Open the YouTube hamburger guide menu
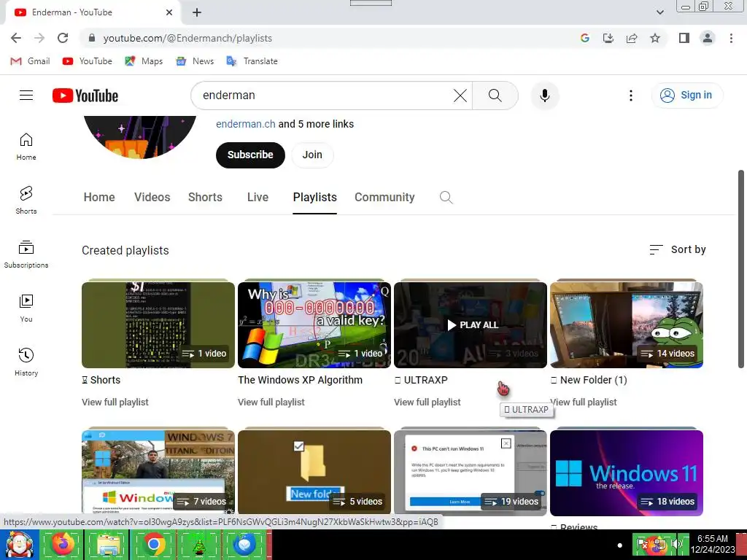This screenshot has height=560, width=747. [26, 96]
